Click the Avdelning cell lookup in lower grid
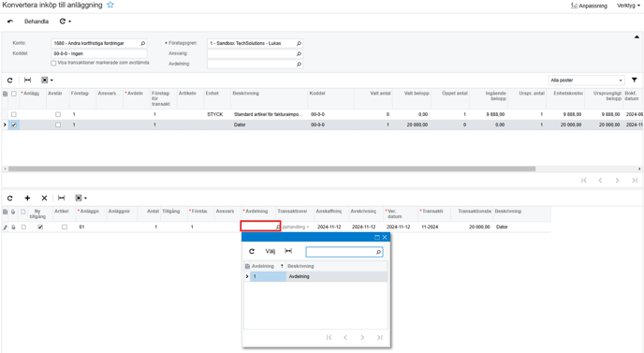This screenshot has height=353, width=644. 278,227
